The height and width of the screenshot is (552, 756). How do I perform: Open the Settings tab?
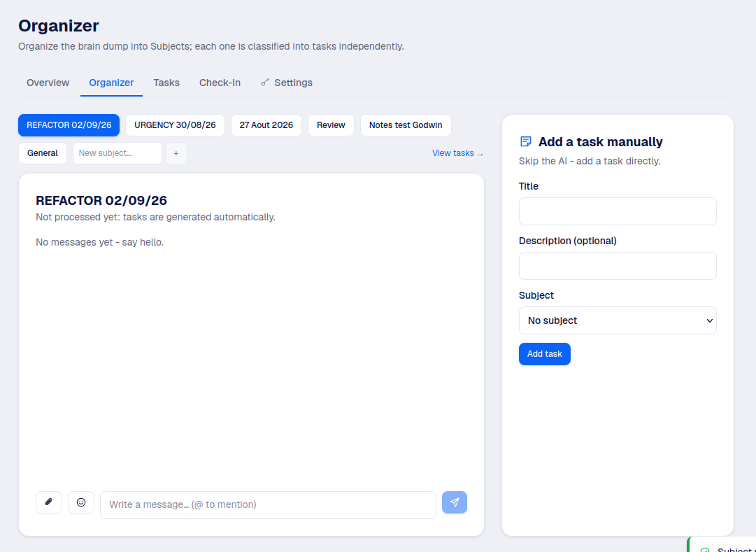(x=287, y=83)
